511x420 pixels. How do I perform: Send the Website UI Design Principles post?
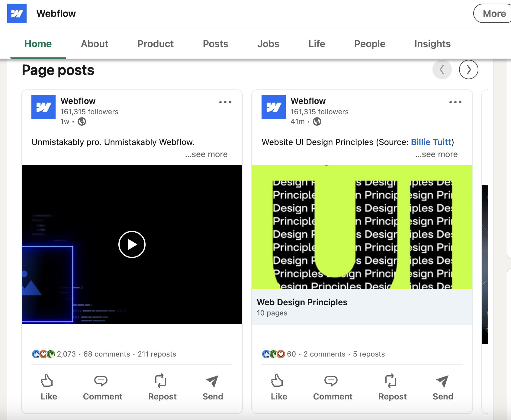point(443,387)
